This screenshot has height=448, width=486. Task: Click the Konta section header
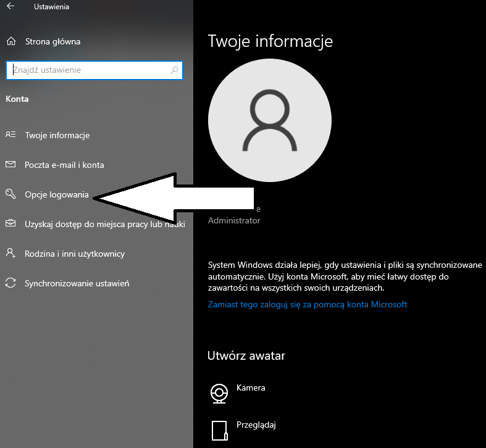(x=17, y=99)
